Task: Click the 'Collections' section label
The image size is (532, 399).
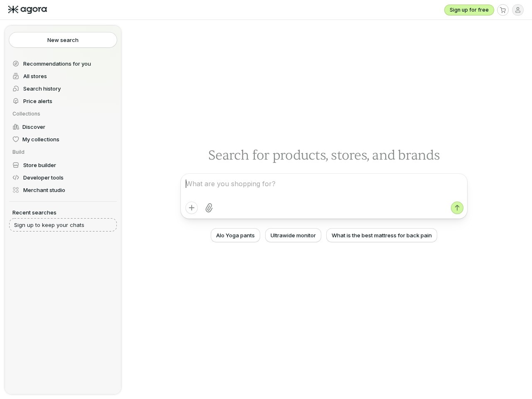Action: tap(26, 113)
